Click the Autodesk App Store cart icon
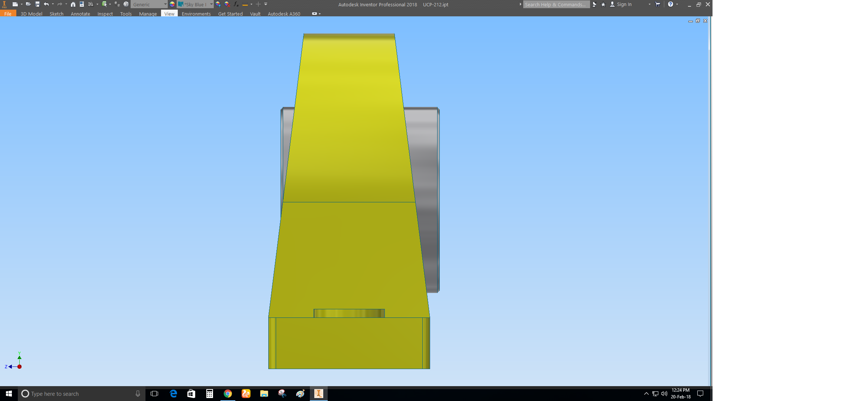Screen dimensions: 868x401 point(658,4)
